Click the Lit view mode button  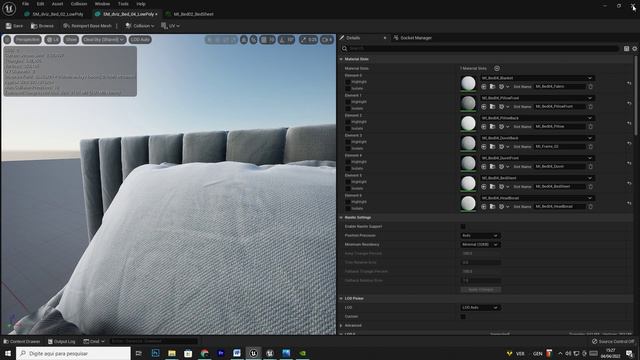(52, 40)
